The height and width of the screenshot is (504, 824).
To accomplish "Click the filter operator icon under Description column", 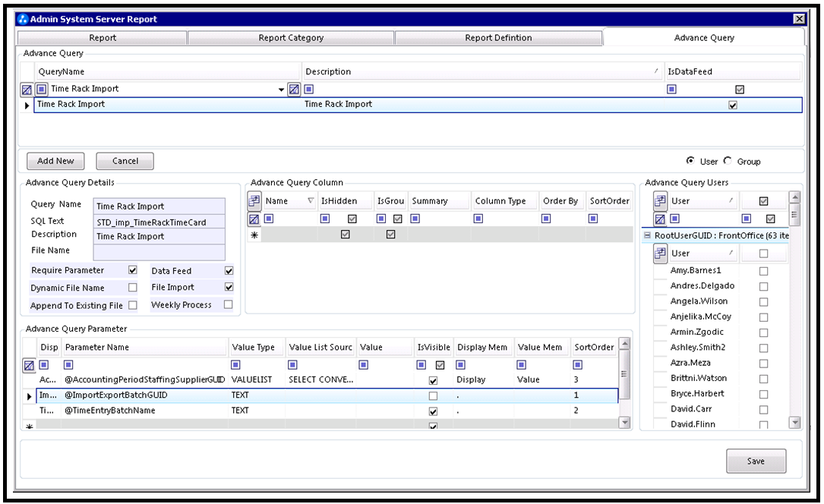I will 309,90.
